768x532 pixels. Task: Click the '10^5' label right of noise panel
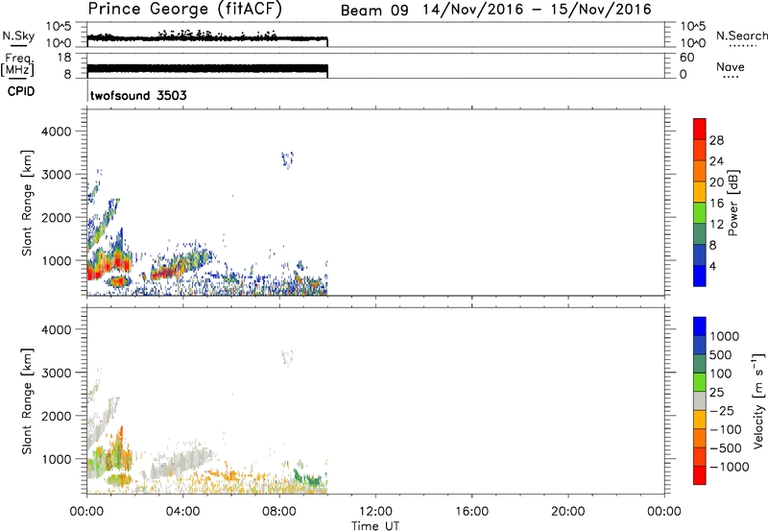[693, 27]
